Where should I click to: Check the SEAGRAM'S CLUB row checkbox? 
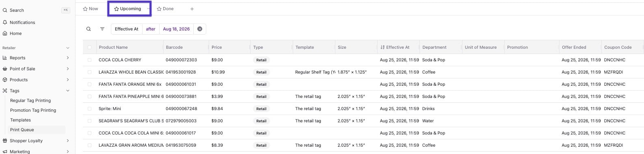(89, 121)
